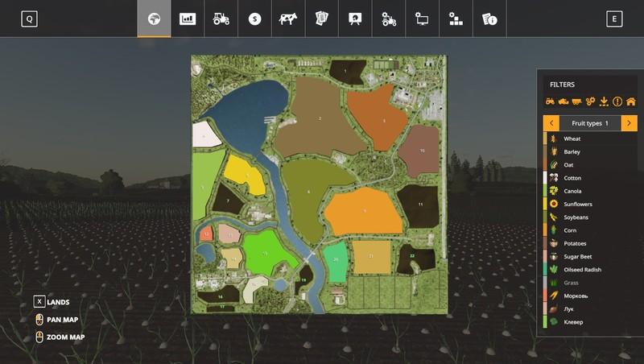
Task: Toggle the tractor vehicles map filter
Action: pos(550,101)
